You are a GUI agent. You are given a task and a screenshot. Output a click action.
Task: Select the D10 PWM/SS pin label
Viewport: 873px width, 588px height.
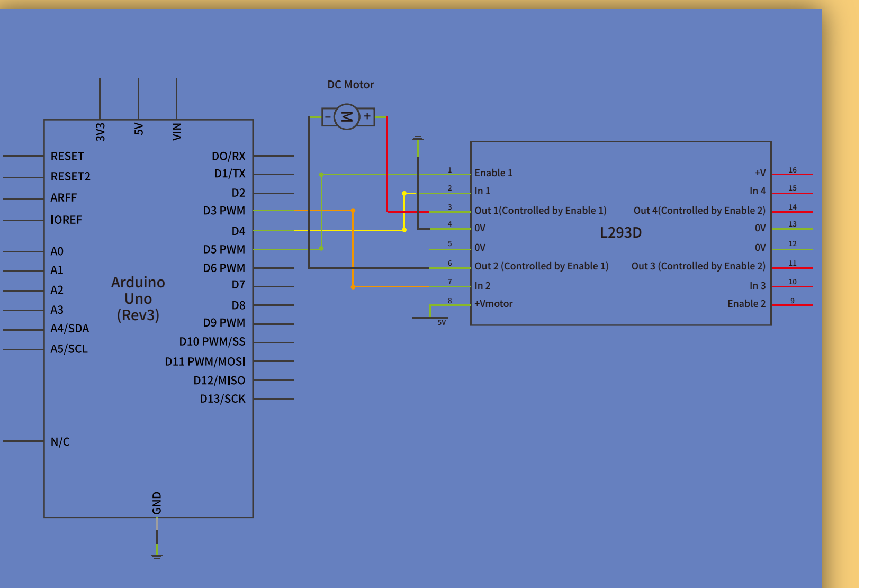[212, 342]
